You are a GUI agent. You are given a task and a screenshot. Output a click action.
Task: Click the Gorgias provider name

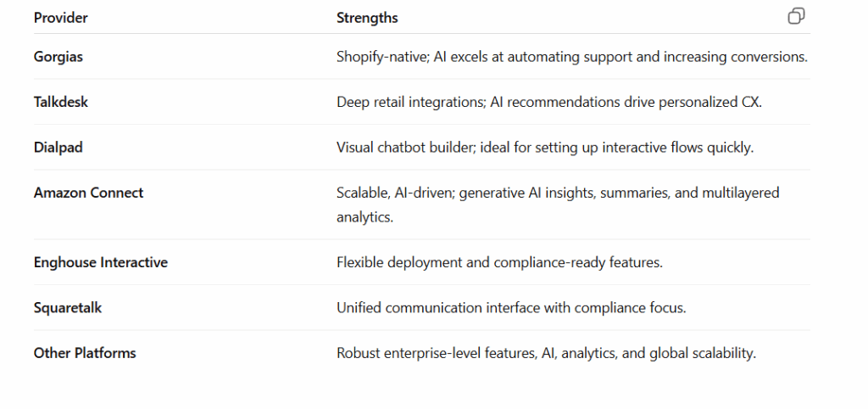[58, 57]
